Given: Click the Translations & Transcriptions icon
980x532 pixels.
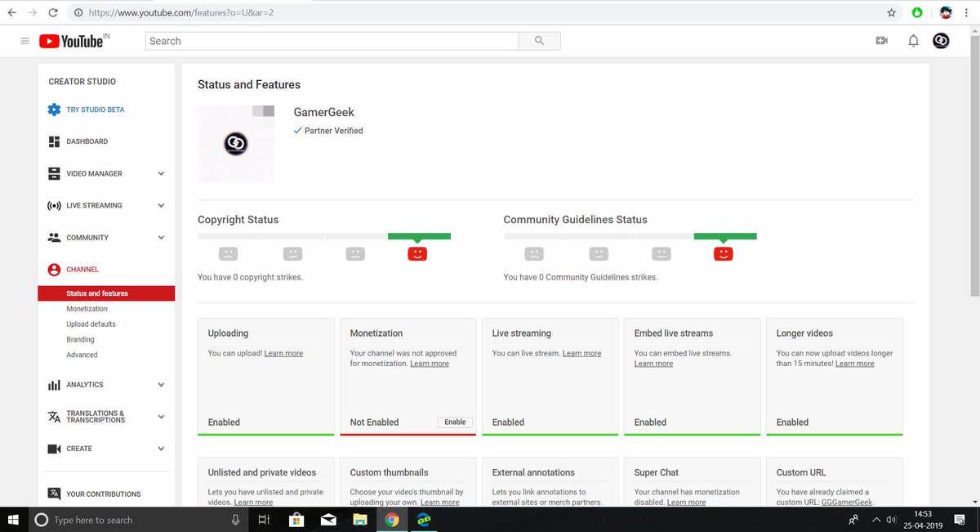Looking at the screenshot, I should coord(54,417).
